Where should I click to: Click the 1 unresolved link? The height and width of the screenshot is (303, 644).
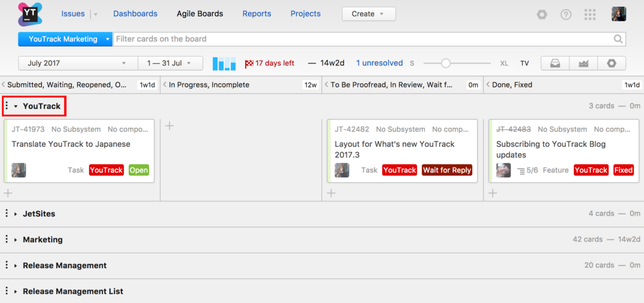click(379, 63)
